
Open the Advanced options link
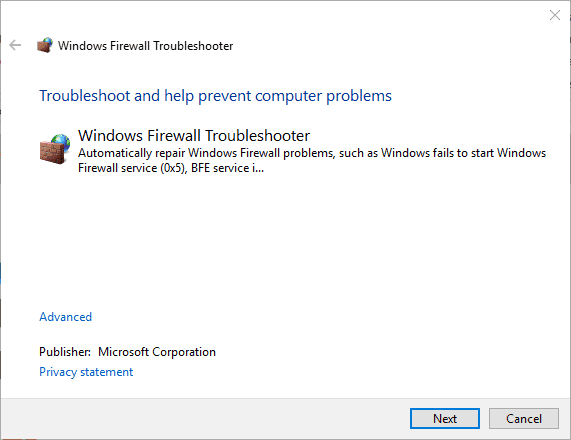coord(66,317)
